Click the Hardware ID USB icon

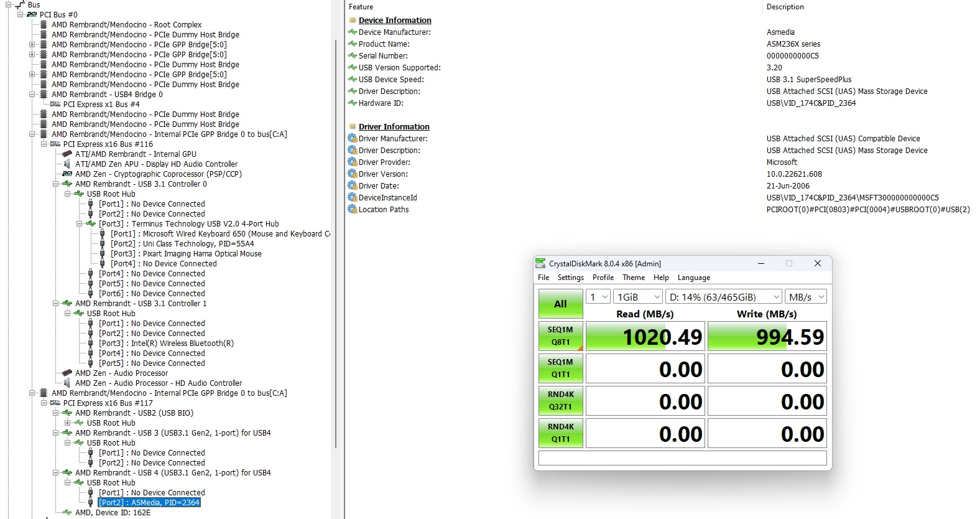353,103
